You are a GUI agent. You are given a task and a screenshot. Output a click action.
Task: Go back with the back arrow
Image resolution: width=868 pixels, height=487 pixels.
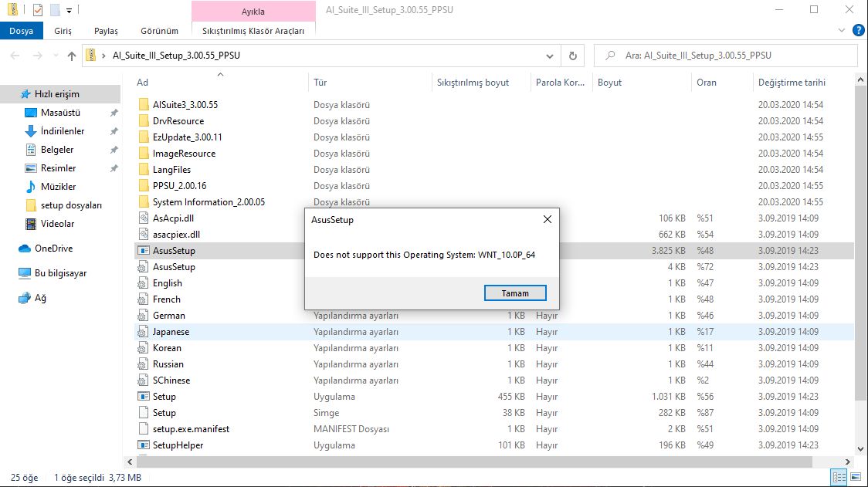pyautogui.click(x=15, y=56)
